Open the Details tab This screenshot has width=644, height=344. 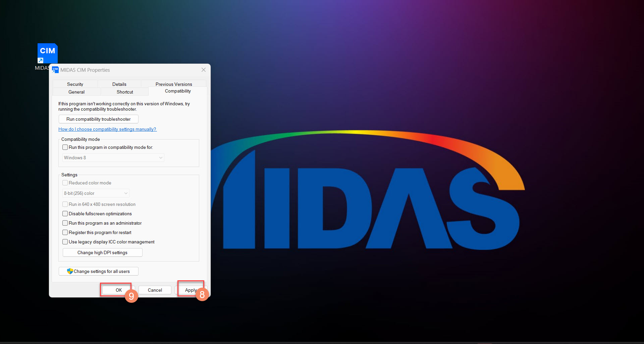[119, 84]
